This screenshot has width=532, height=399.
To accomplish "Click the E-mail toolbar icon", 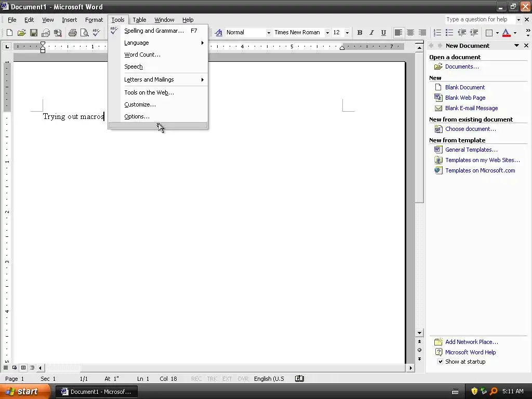I will point(46,33).
